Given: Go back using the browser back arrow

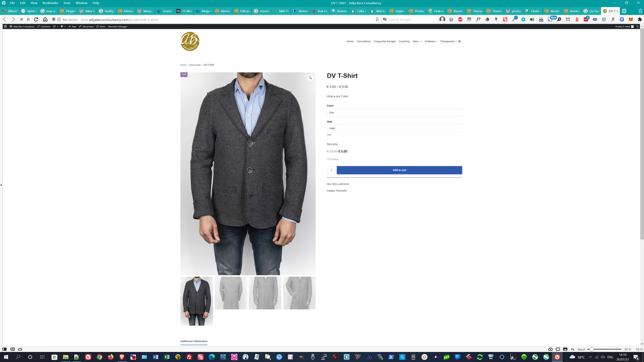Looking at the screenshot, I should coord(5,19).
